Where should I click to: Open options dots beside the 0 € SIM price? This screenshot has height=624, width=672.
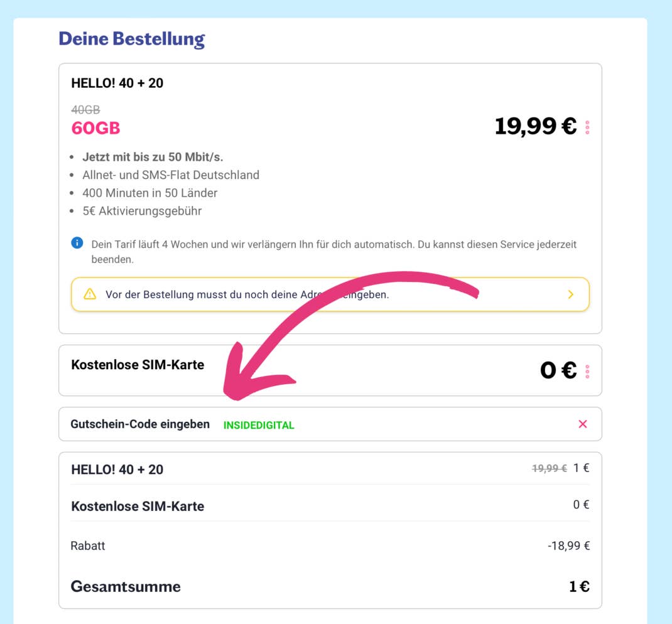pos(587,372)
